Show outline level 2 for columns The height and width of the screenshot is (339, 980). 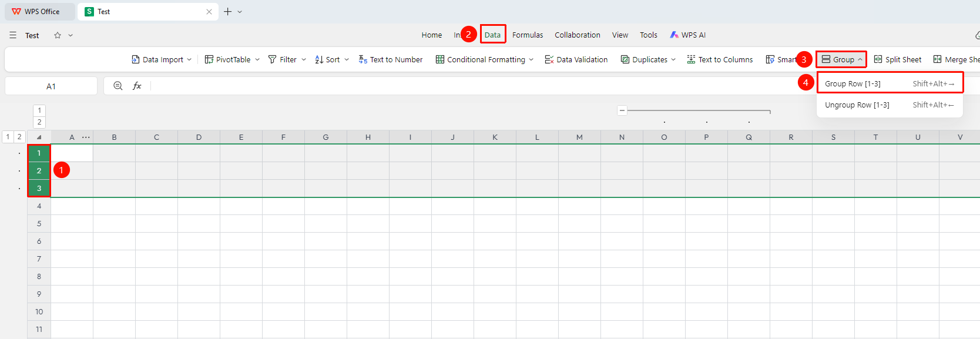[x=39, y=122]
